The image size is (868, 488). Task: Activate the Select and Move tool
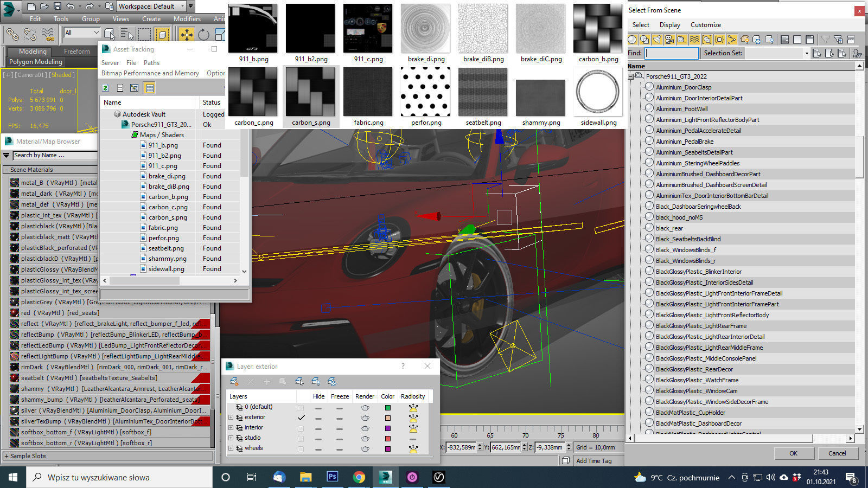[x=186, y=34]
